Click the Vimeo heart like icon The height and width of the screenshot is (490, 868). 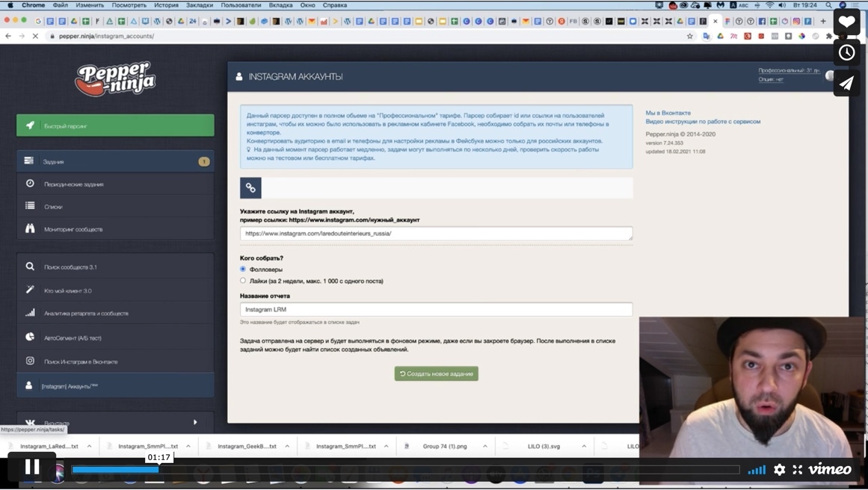point(846,22)
